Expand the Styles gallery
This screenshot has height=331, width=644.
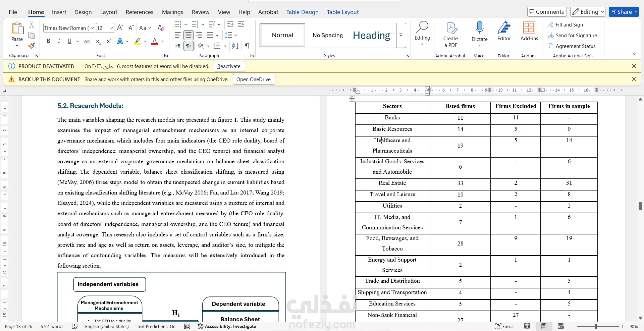(x=401, y=35)
